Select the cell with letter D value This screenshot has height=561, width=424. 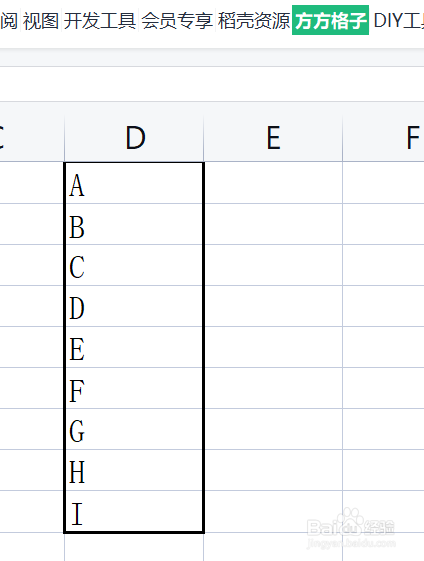tap(134, 306)
